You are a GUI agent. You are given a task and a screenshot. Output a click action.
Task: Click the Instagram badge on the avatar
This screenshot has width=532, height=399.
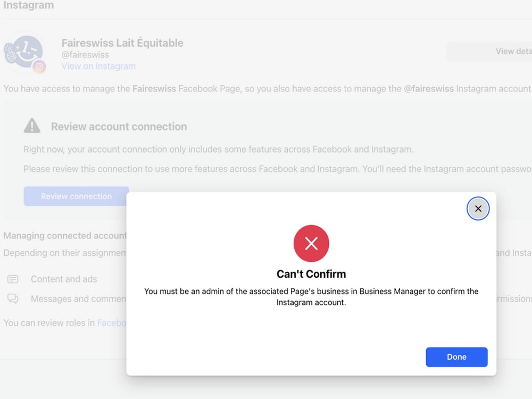[39, 67]
